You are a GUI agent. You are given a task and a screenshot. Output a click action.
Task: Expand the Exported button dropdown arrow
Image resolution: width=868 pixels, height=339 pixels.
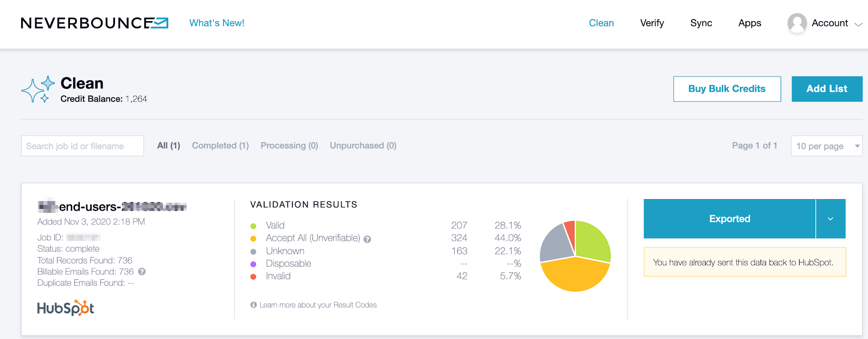830,219
